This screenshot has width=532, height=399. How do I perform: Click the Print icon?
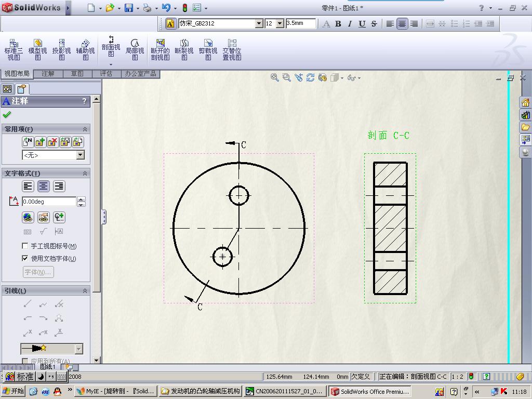point(147,8)
